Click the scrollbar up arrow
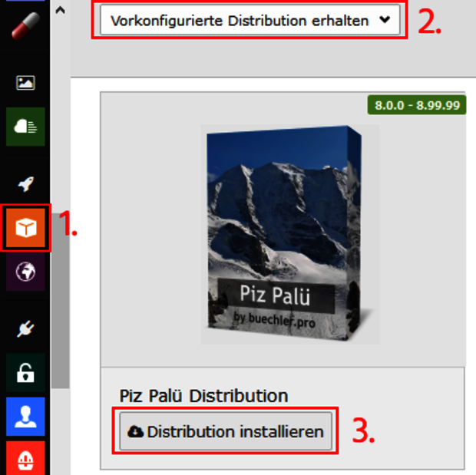476x475 pixels. [61, 10]
